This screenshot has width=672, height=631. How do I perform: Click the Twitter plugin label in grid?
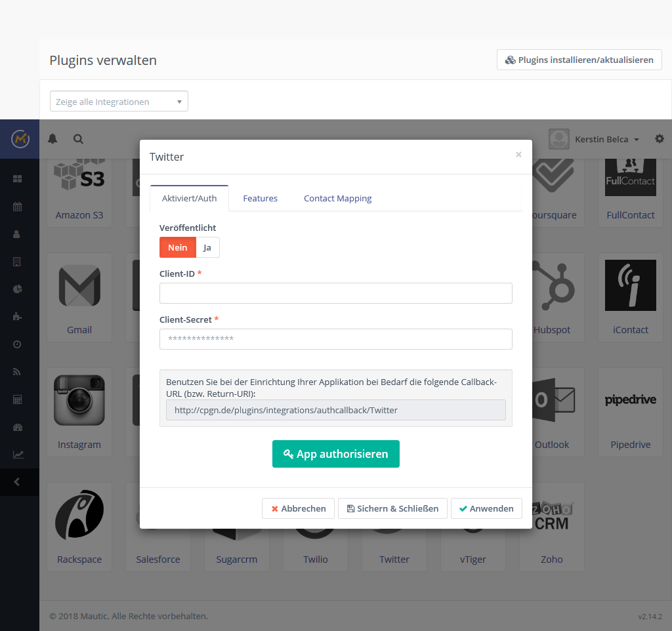394,560
